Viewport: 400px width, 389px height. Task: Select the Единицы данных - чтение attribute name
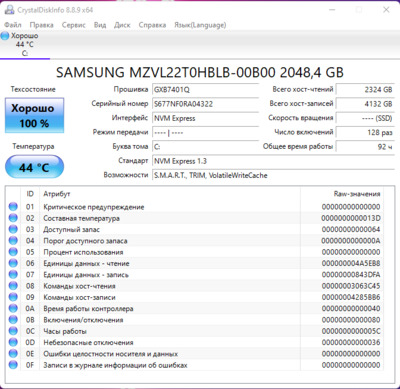coord(86,264)
